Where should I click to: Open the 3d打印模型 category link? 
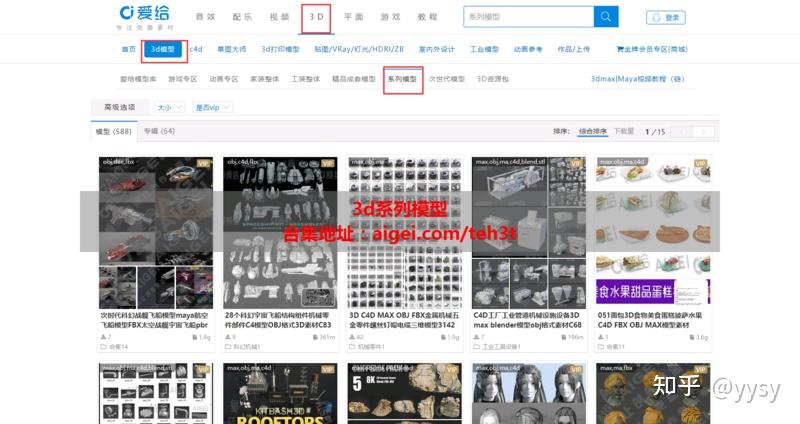(x=280, y=49)
